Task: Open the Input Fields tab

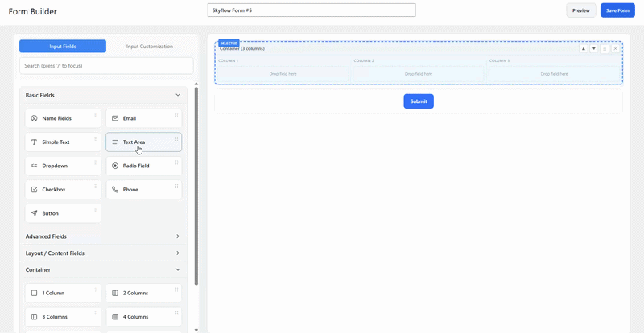Action: (63, 47)
